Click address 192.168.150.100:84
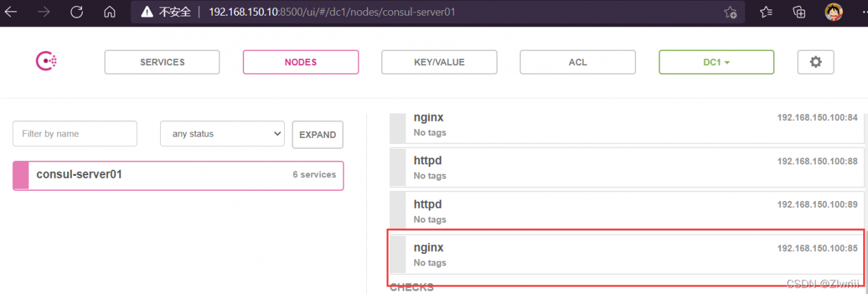The height and width of the screenshot is (294, 868). [817, 117]
